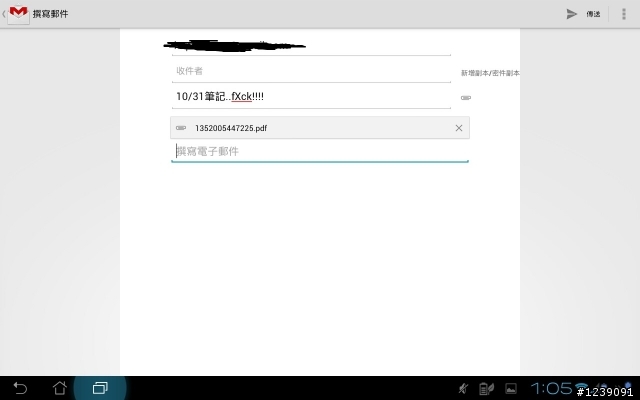Tap the Android back button
The image size is (640, 400).
point(20,388)
